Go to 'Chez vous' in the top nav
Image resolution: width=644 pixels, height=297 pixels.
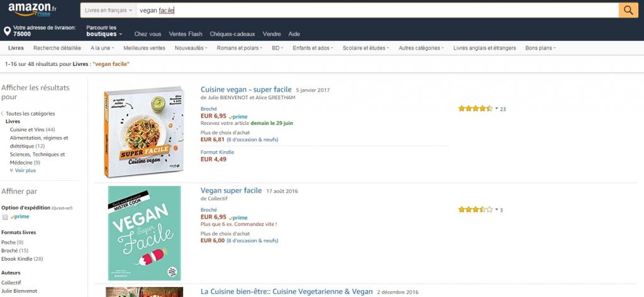(148, 34)
